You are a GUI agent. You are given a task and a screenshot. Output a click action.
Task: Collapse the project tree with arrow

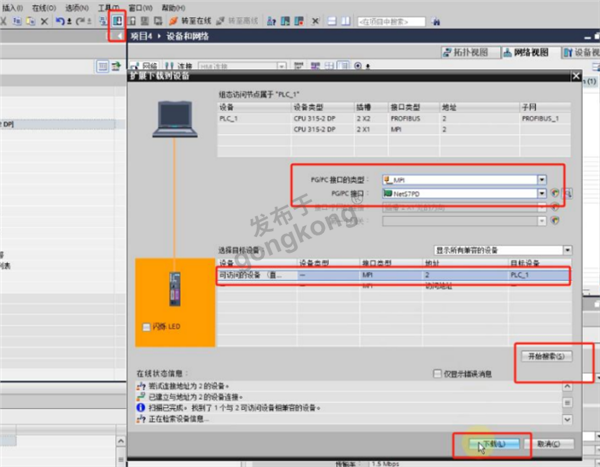tap(120, 36)
